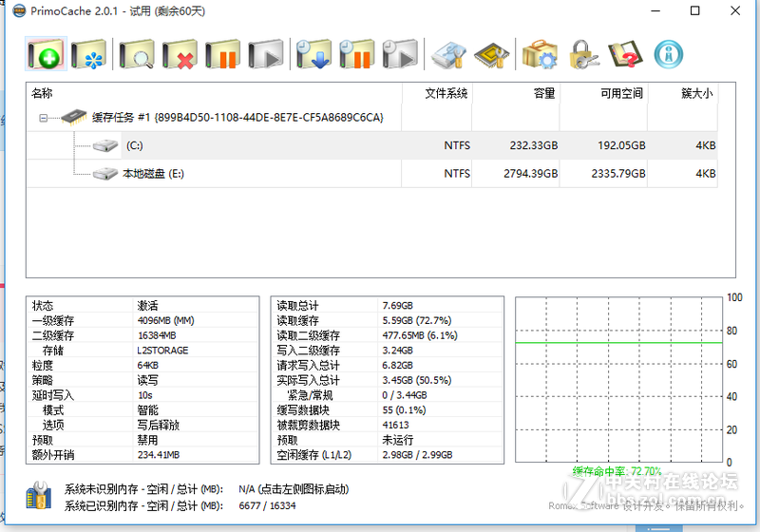760x532 pixels.
Task: Open level-2 storage management icon
Action: tap(448, 54)
